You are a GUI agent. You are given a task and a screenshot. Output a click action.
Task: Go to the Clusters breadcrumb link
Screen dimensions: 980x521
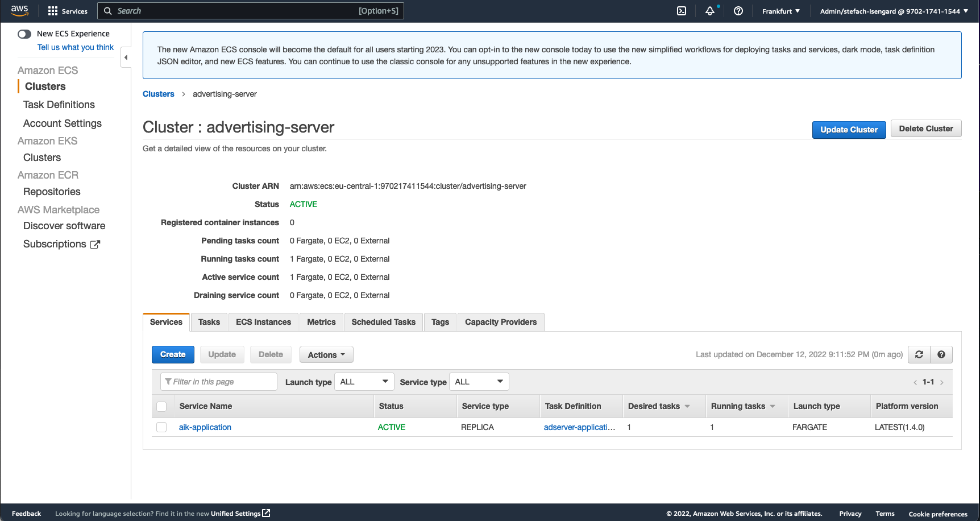[159, 94]
